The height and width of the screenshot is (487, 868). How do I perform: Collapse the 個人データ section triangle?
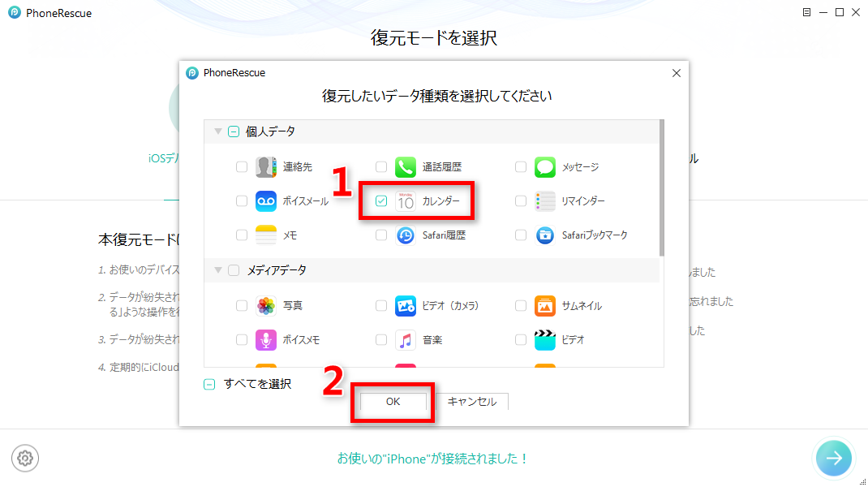click(x=218, y=131)
